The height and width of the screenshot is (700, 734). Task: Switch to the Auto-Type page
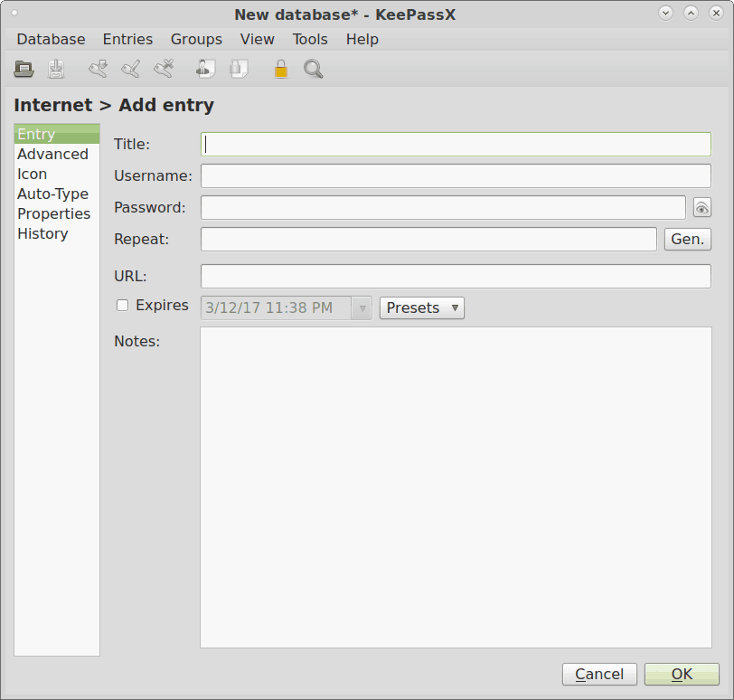pos(57,194)
